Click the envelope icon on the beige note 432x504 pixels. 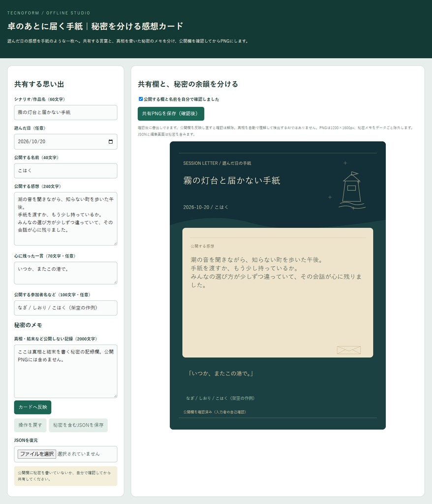(349, 350)
